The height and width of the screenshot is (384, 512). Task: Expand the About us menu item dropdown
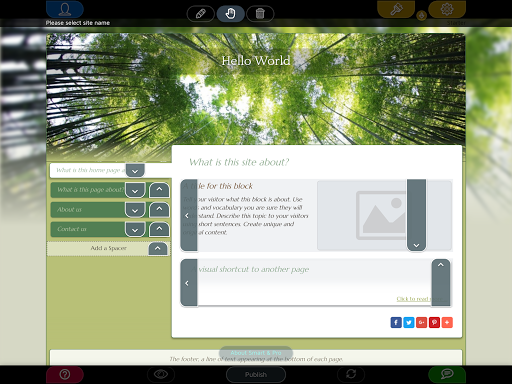click(135, 210)
